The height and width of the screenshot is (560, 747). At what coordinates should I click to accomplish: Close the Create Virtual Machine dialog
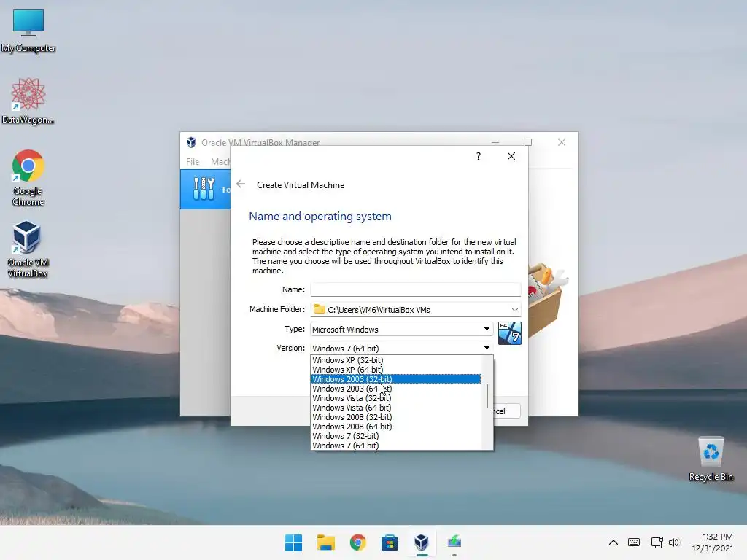pyautogui.click(x=511, y=156)
